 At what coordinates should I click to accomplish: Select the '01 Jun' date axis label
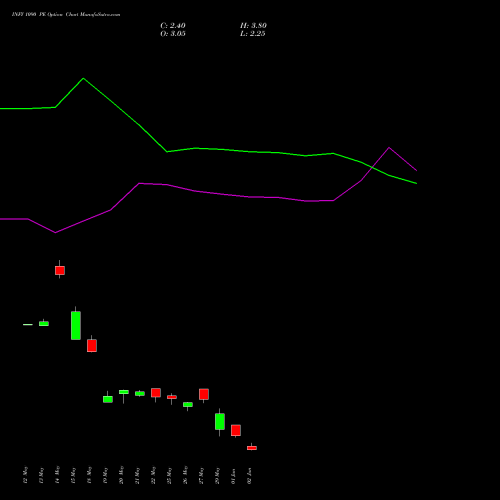tap(233, 476)
